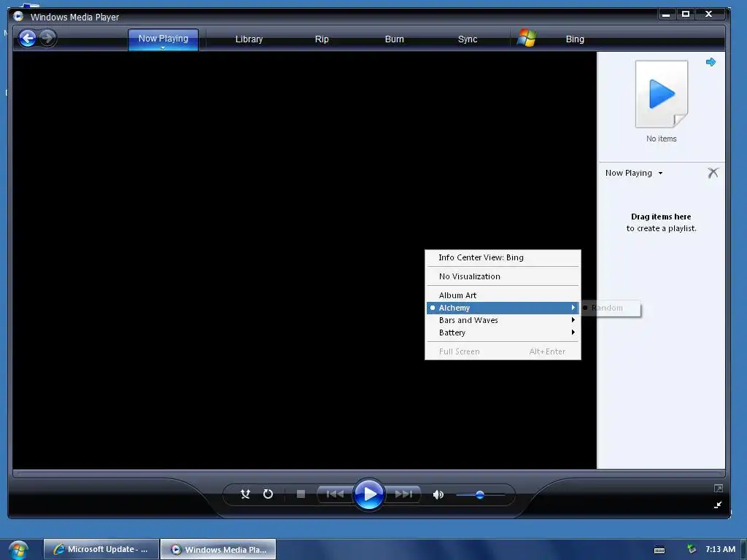The height and width of the screenshot is (560, 747).
Task: Select Random in the Alchemy submenu
Action: [611, 308]
